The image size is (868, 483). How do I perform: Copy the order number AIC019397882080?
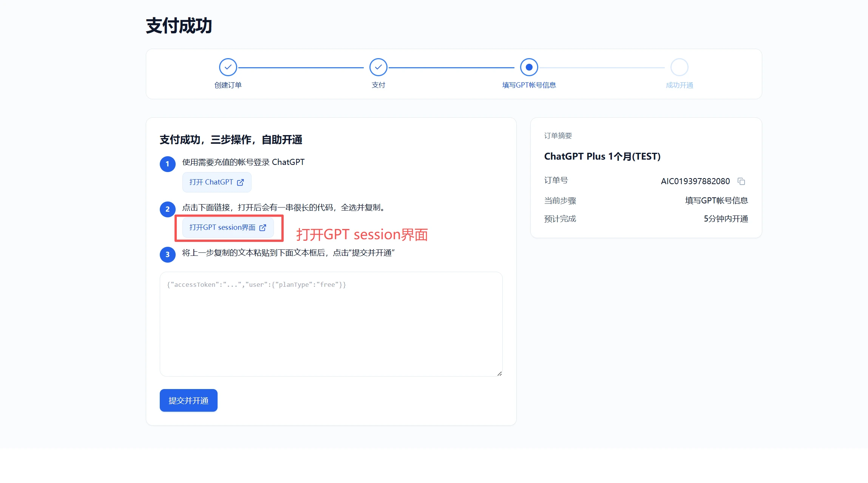pyautogui.click(x=741, y=182)
